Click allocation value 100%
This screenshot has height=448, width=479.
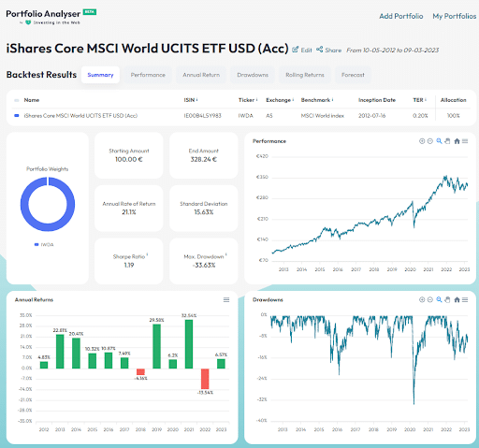454,116
